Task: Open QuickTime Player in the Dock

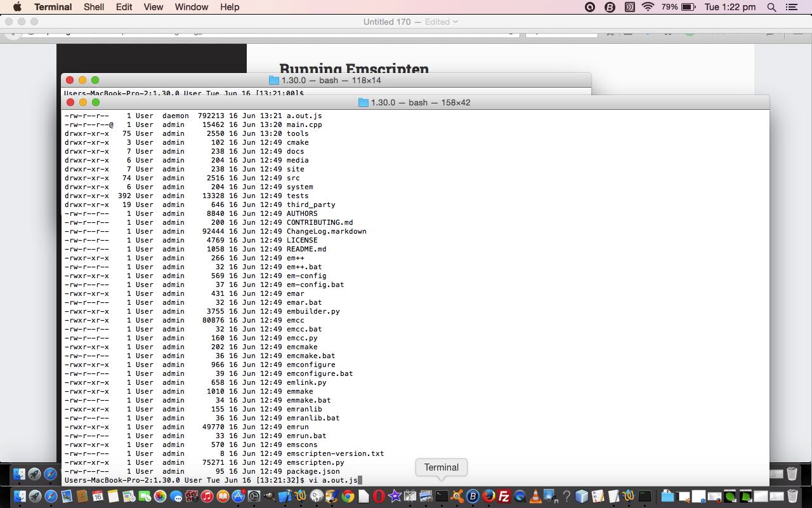Action: point(520,496)
